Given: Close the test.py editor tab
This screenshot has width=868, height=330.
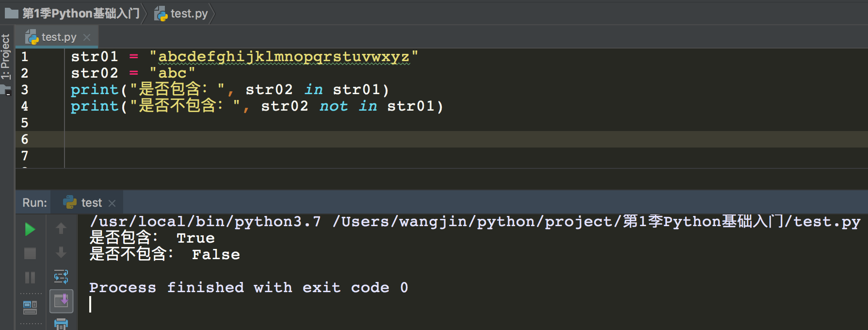Looking at the screenshot, I should [87, 37].
